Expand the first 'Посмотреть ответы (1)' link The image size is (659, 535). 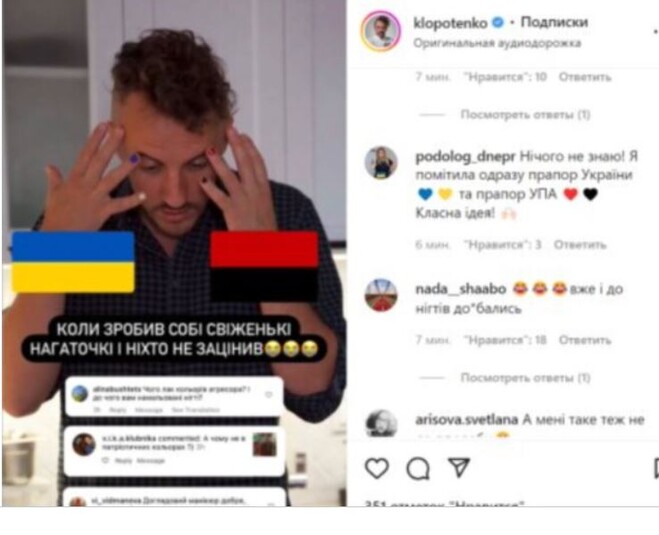(x=525, y=114)
